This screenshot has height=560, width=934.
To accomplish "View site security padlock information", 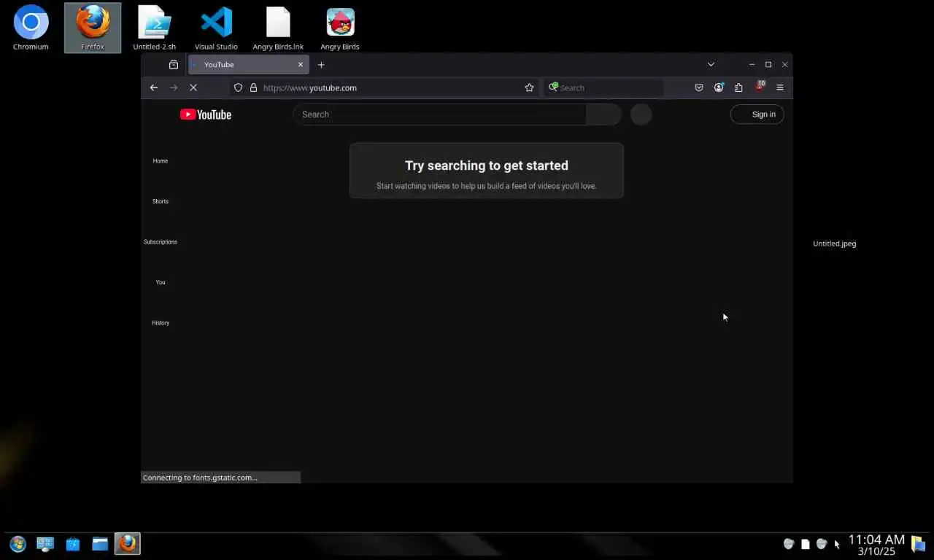I will point(253,87).
